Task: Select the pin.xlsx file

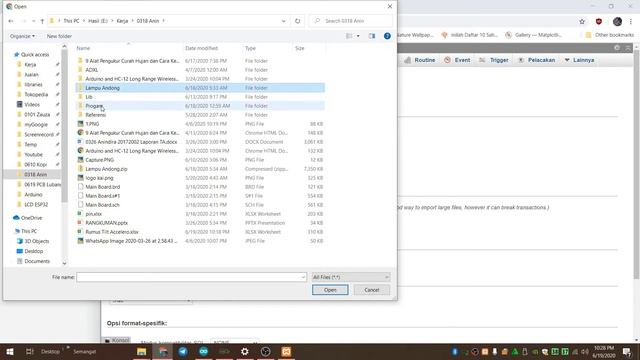Action: pos(200,214)
